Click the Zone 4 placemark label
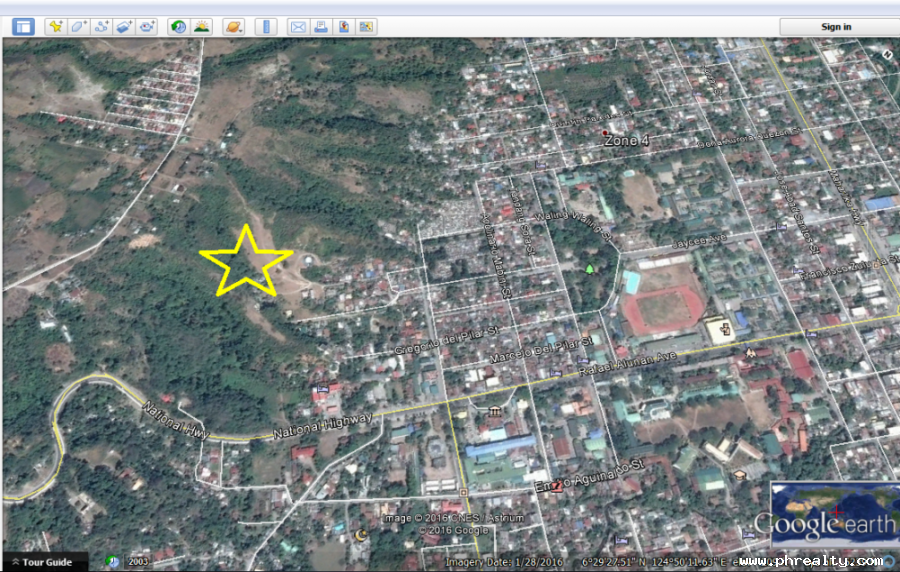Screen dimensions: 900x572 [x=627, y=141]
